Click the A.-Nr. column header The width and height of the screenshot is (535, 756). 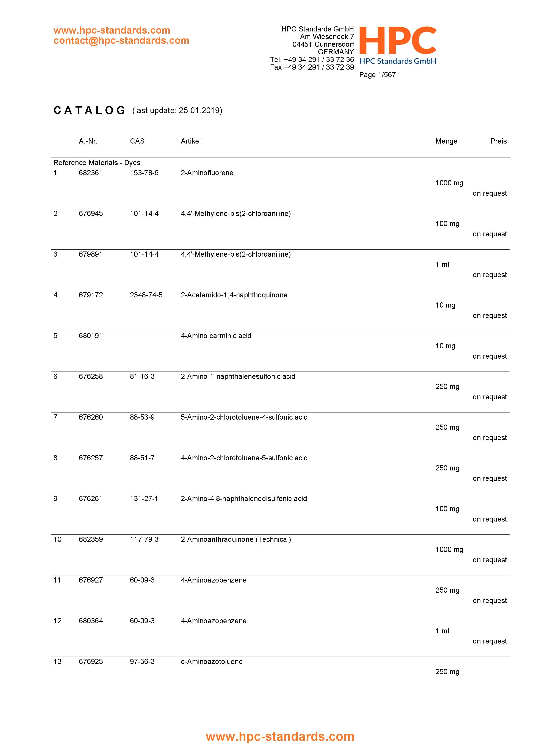(x=88, y=141)
